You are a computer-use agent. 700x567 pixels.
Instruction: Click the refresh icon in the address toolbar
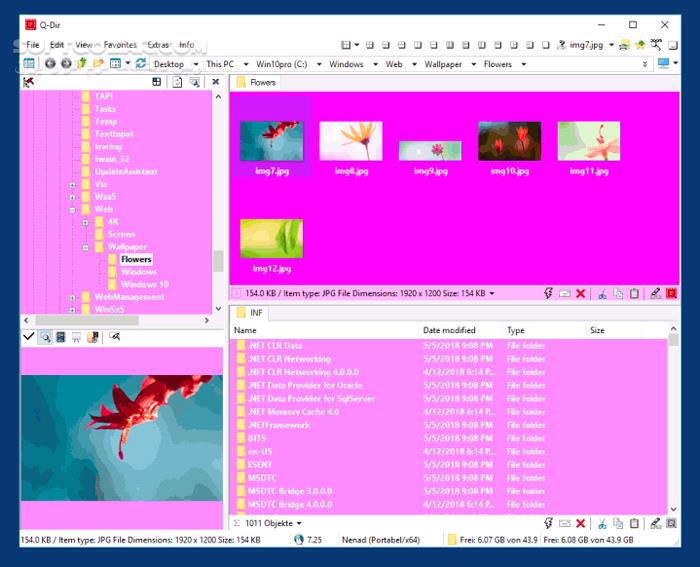(141, 64)
